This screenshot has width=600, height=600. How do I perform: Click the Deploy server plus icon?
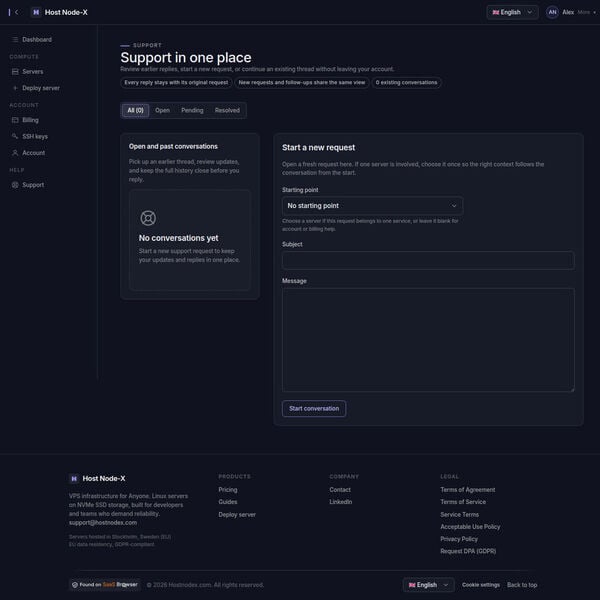15,88
